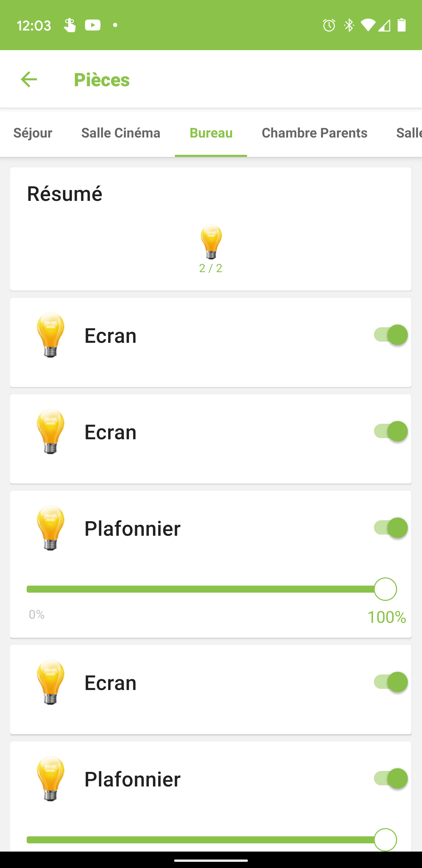
Task: Tap the Résumé summary card title
Action: point(65,194)
